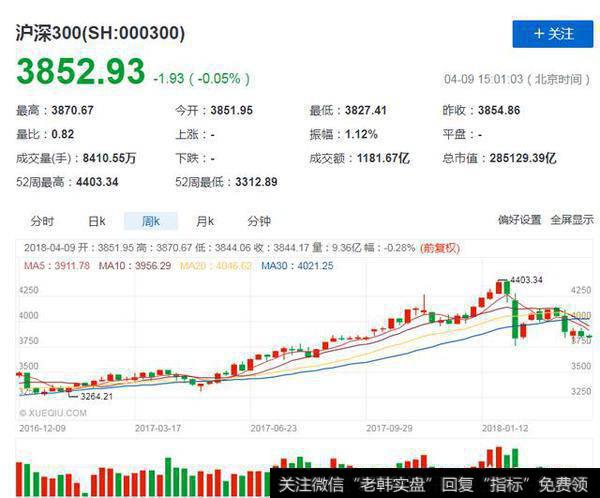
Task: Click the 上涨 label
Action: 187,134
